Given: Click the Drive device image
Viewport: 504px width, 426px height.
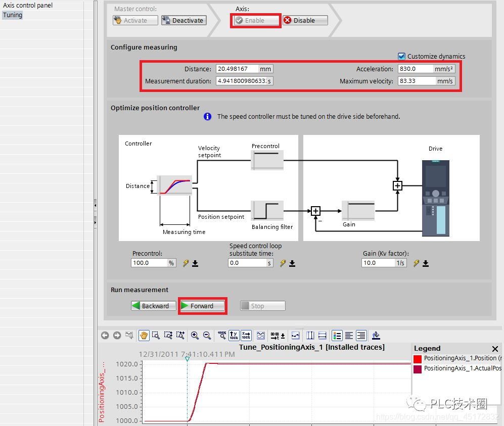Looking at the screenshot, I should 436,198.
